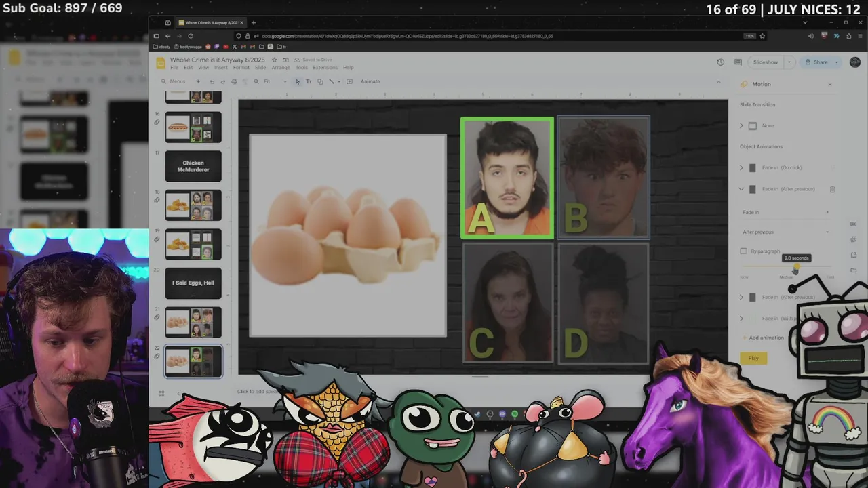Expand the Fade in (On click) animation
The image size is (868, 488).
coord(741,167)
